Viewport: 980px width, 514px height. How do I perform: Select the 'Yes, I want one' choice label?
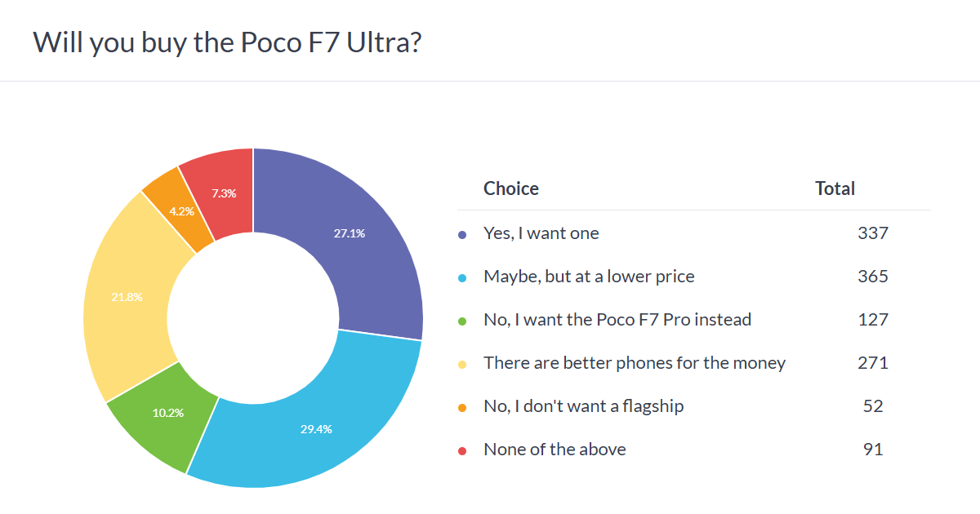pyautogui.click(x=541, y=233)
